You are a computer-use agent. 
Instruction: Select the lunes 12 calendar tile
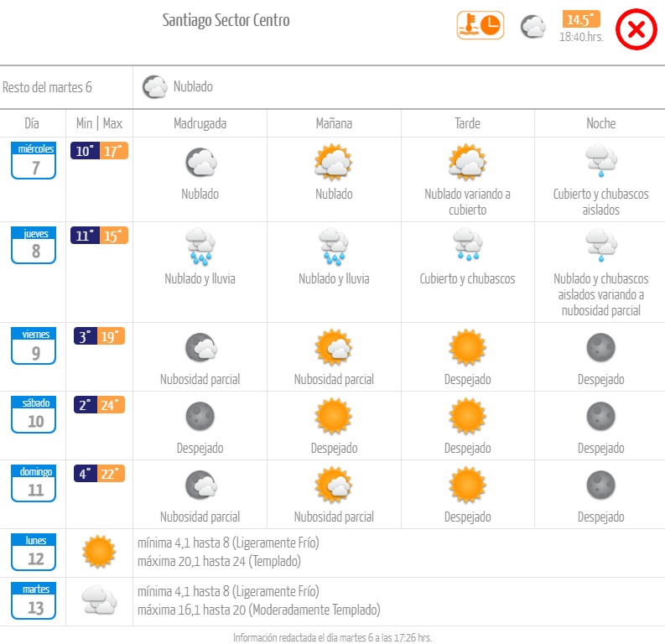34,552
